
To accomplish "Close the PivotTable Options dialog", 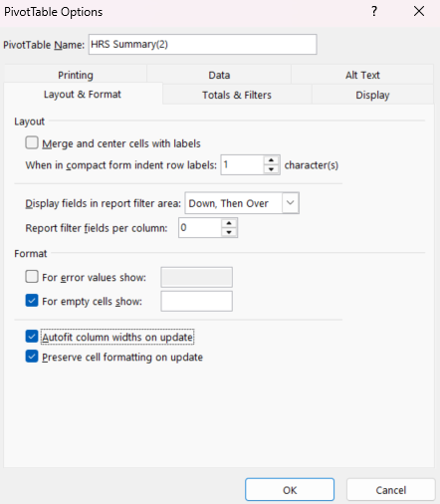I will tap(419, 11).
